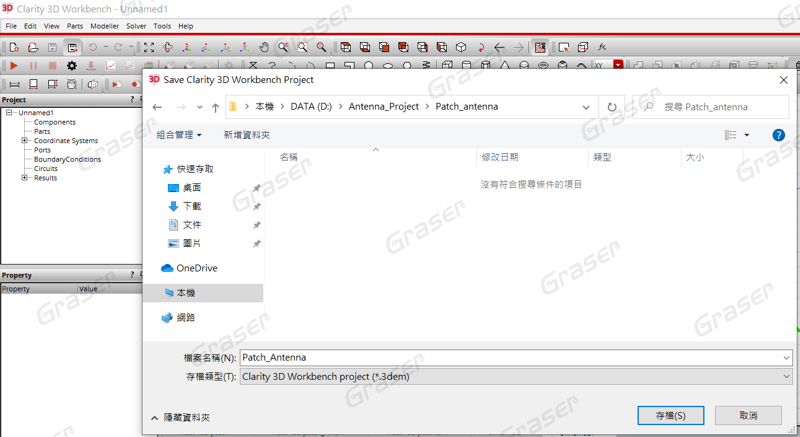Image resolution: width=800 pixels, height=437 pixels.
Task: Select BoundaryConditions in the project tree
Action: coord(67,159)
